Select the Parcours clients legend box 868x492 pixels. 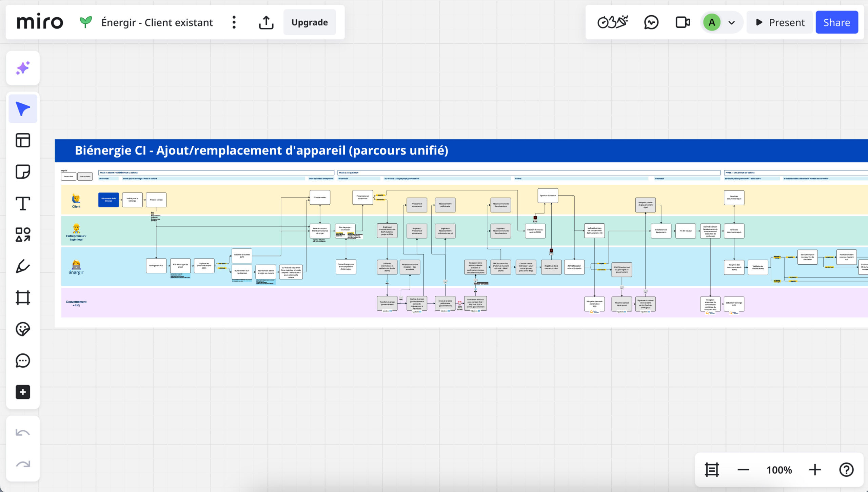tap(68, 176)
